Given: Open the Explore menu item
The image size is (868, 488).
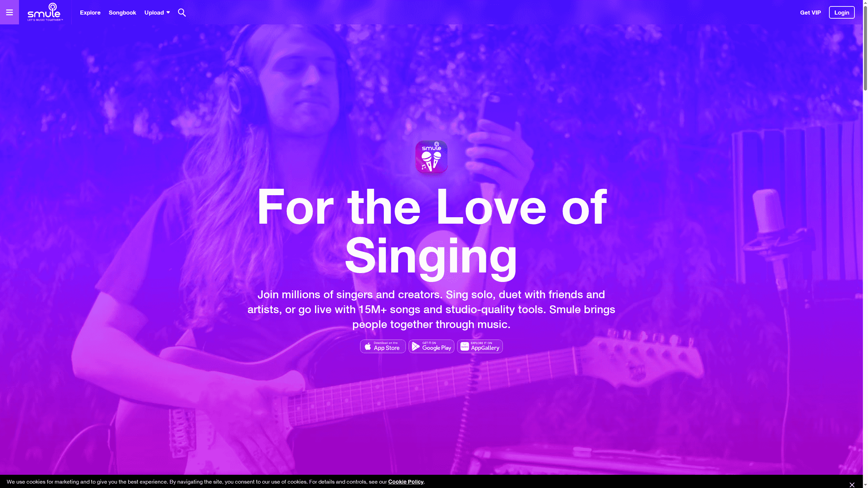Looking at the screenshot, I should (90, 13).
